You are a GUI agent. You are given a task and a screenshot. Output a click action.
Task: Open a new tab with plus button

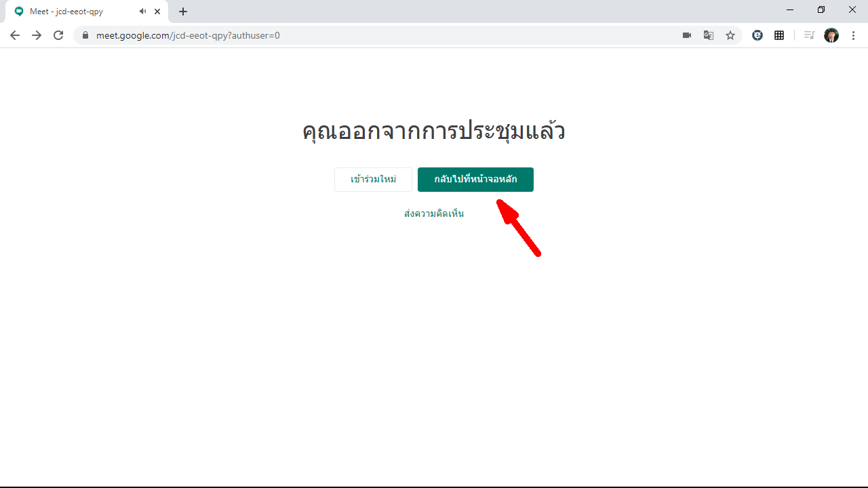pyautogui.click(x=183, y=12)
